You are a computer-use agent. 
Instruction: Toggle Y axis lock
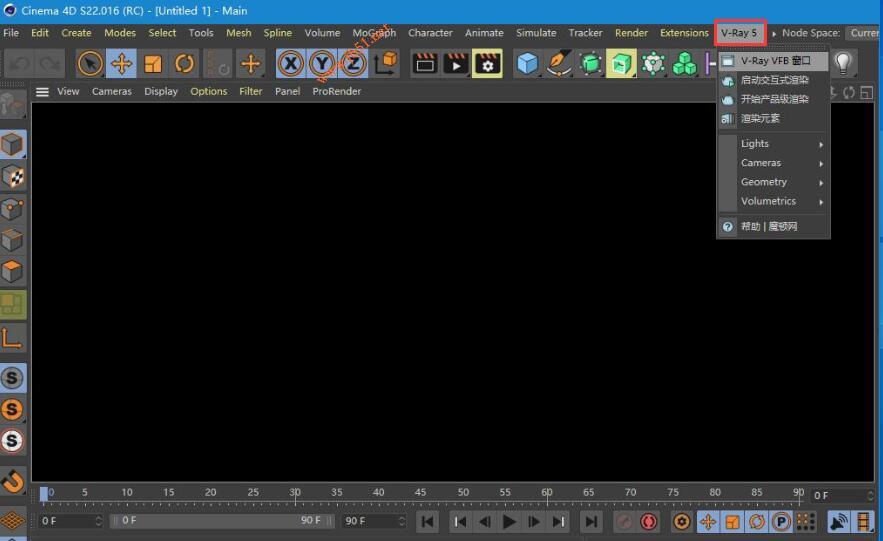(x=322, y=64)
